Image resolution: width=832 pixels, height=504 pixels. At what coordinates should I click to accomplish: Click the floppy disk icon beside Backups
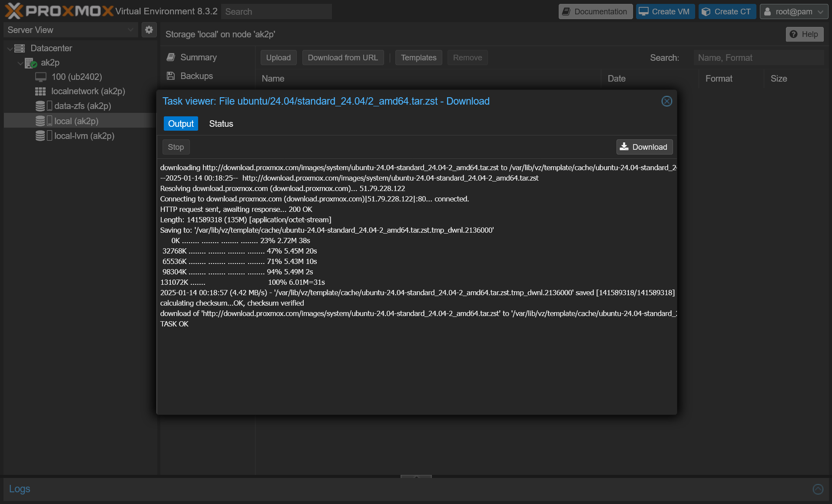click(171, 76)
